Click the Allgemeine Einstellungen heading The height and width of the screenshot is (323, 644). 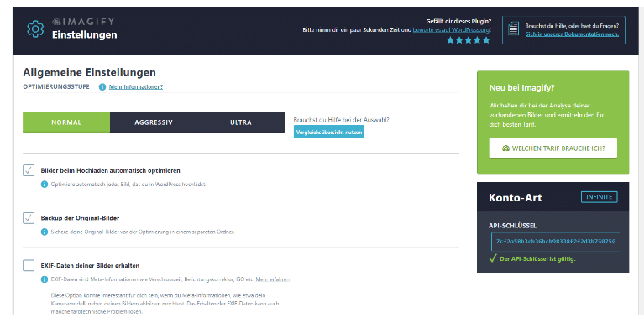click(90, 72)
